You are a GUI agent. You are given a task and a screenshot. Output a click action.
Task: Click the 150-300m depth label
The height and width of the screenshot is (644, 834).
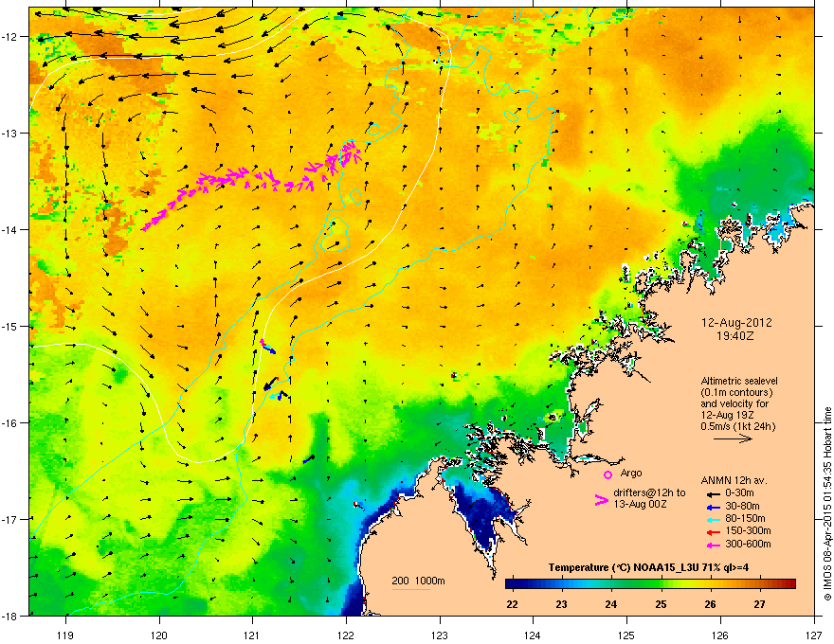coord(748,530)
